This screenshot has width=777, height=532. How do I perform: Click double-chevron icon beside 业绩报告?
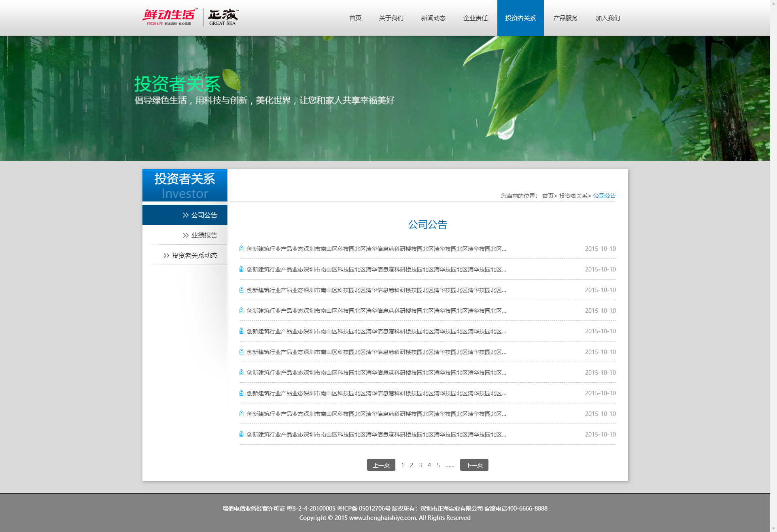click(186, 235)
